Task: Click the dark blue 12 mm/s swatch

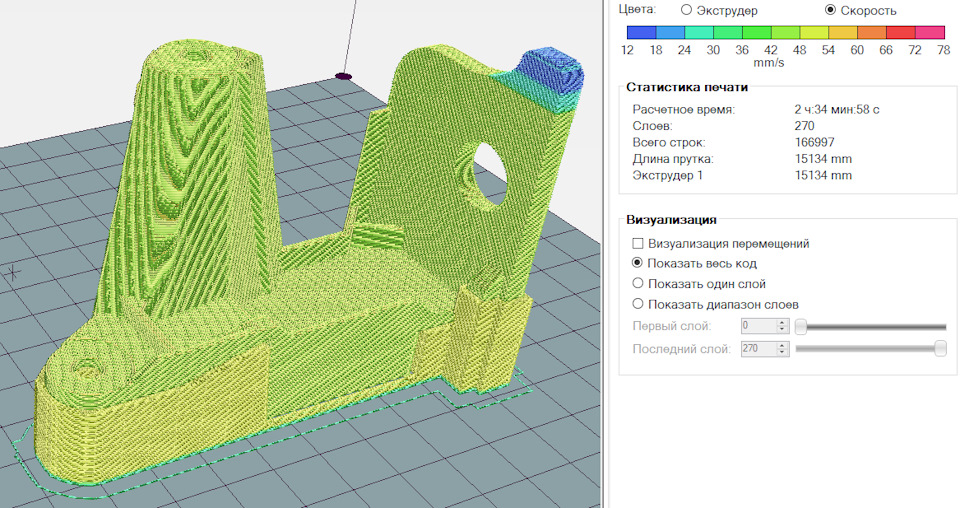Action: (x=641, y=32)
